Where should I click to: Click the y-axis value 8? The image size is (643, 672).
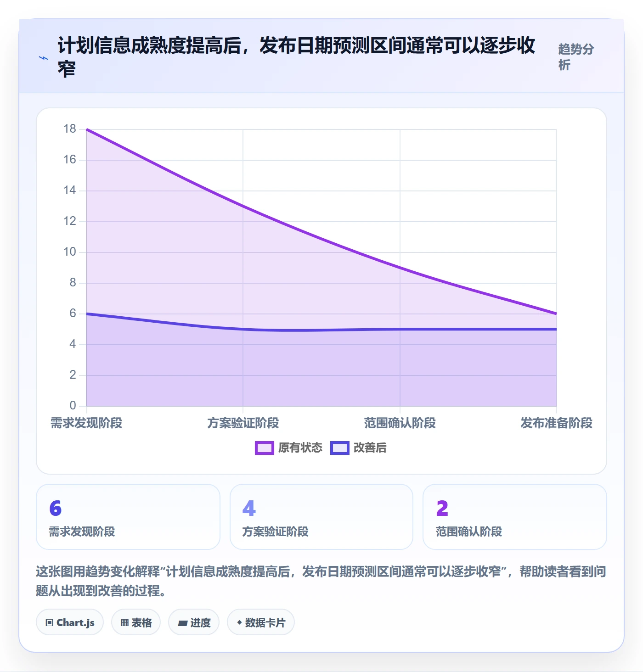[73, 283]
